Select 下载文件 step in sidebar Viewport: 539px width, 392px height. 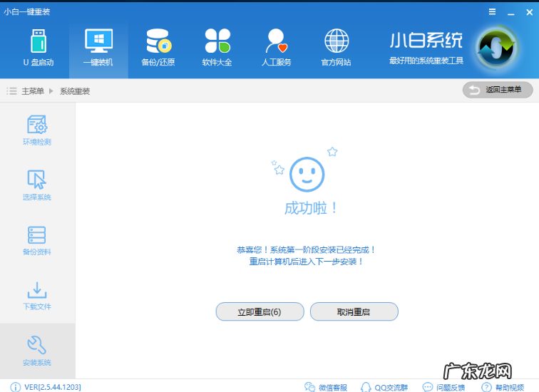click(37, 296)
